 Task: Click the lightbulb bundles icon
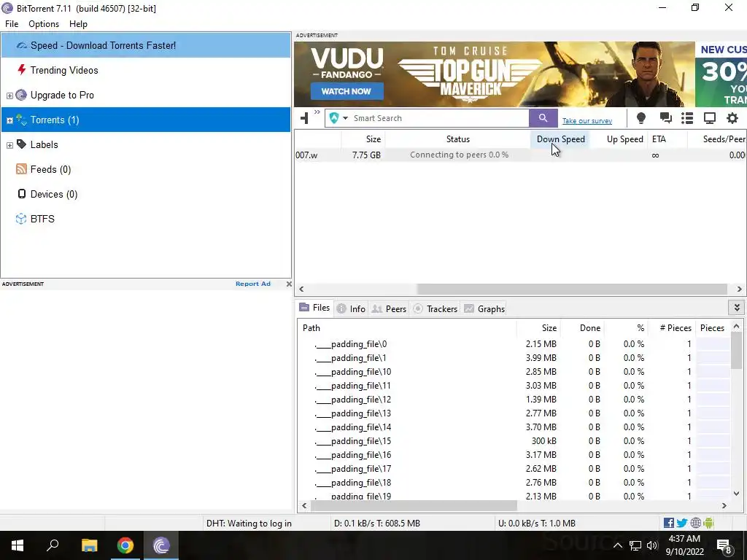tap(641, 118)
